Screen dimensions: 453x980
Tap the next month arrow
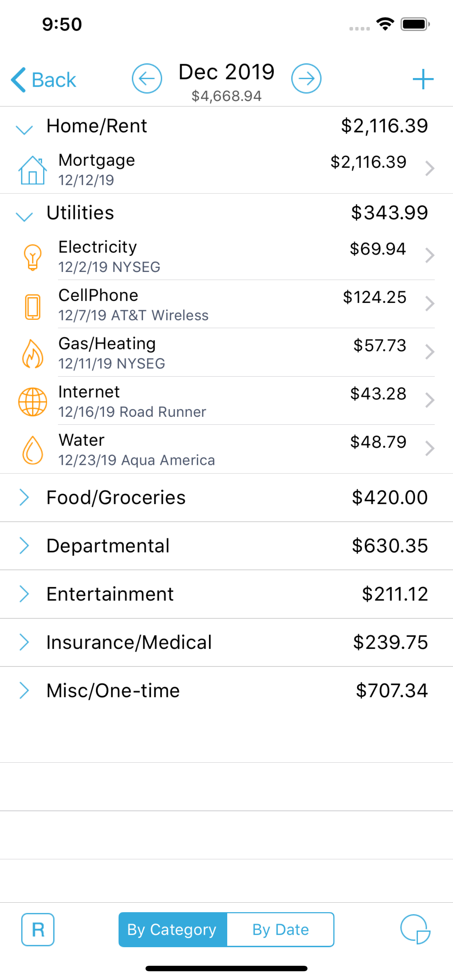[x=306, y=78]
